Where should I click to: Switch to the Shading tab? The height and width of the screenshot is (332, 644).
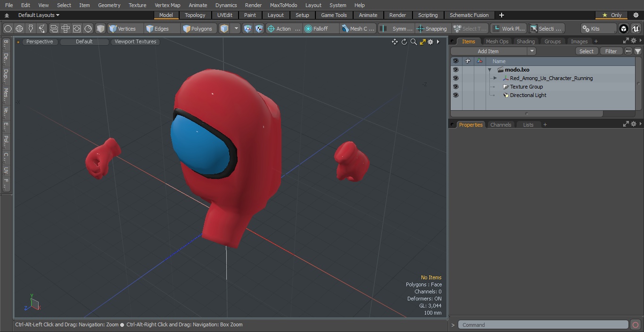[x=526, y=41]
